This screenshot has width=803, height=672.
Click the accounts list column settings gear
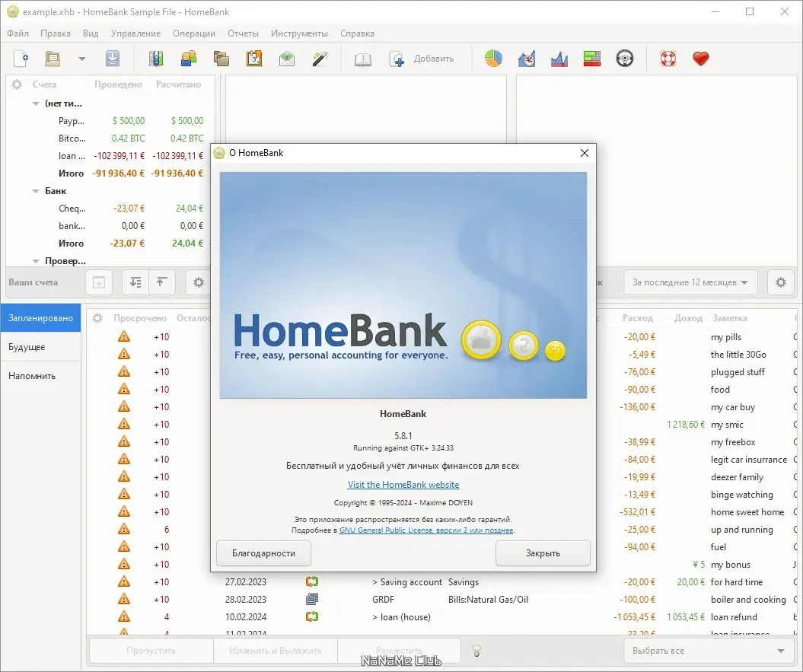pos(17,84)
